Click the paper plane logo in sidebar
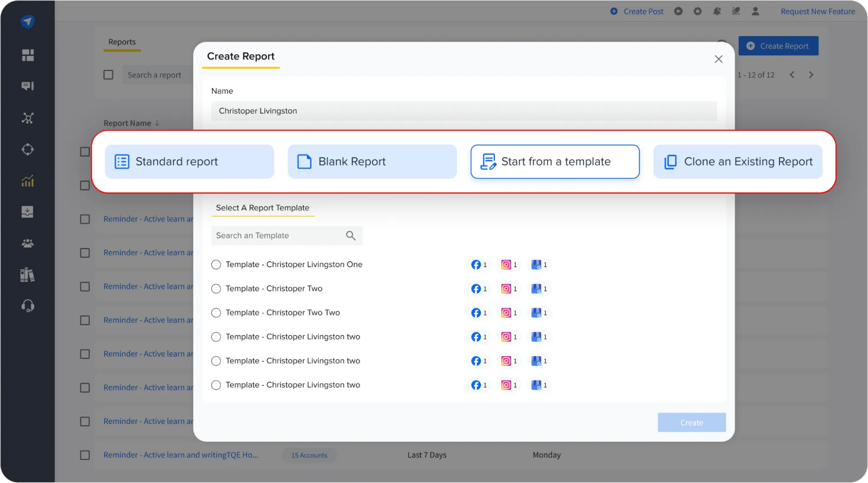Screen dimensions: 868x483 tap(27, 21)
